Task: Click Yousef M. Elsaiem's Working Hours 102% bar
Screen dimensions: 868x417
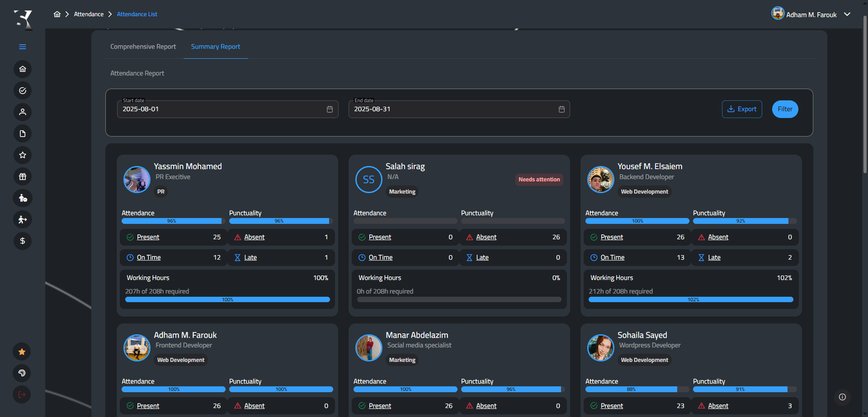Action: tap(691, 300)
